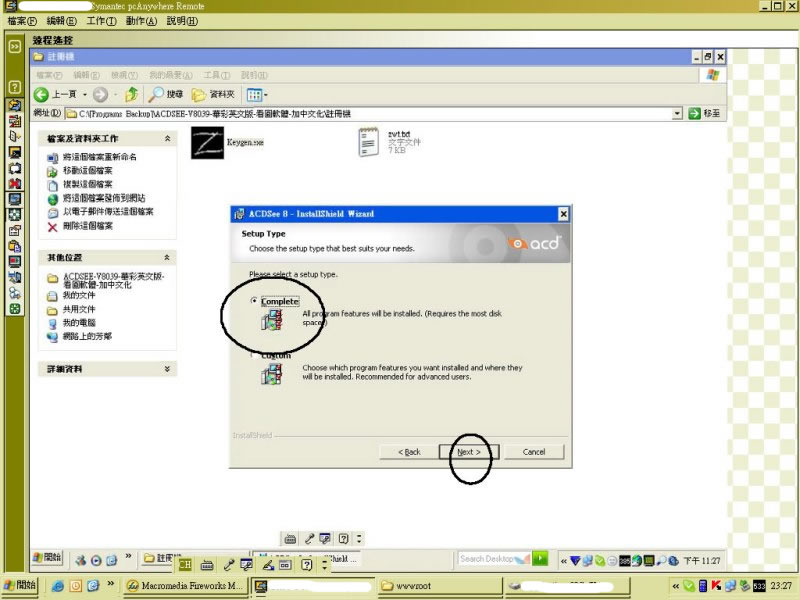This screenshot has width=800, height=600.
Task: Show more local quick launch items with >>
Action: (x=111, y=583)
